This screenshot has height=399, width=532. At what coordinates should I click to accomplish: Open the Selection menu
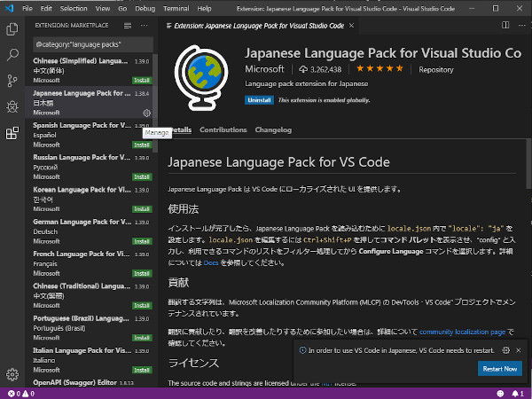74,9
